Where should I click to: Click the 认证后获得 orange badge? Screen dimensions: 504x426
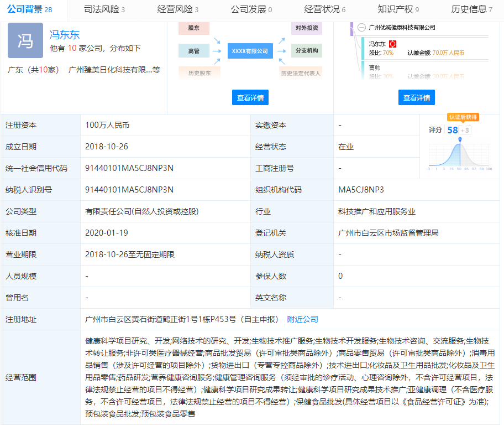tap(463, 117)
